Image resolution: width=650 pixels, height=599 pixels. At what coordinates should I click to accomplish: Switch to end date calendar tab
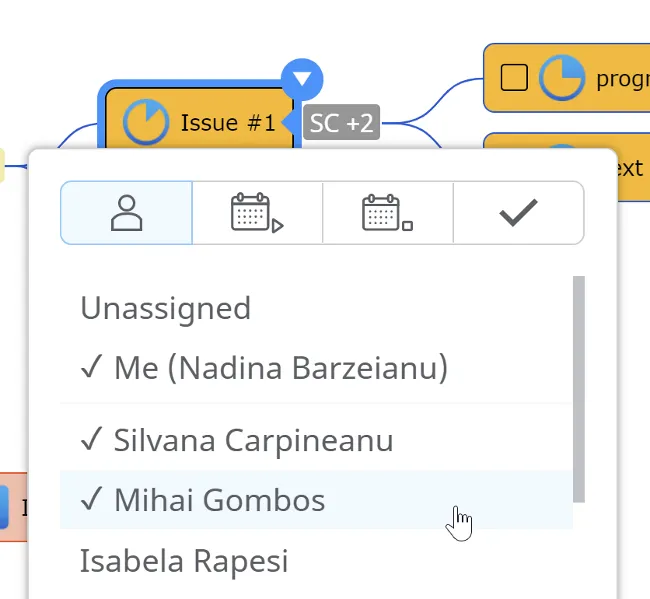click(388, 213)
